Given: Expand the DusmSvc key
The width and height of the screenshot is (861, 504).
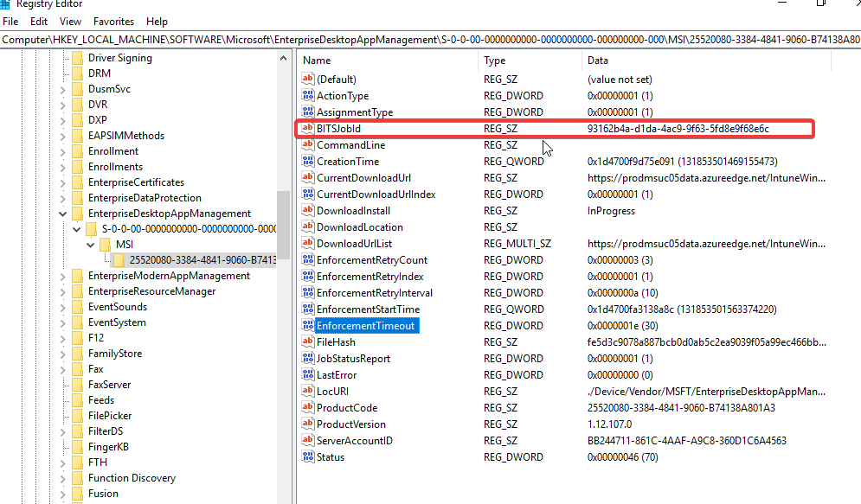Looking at the screenshot, I should point(62,89).
